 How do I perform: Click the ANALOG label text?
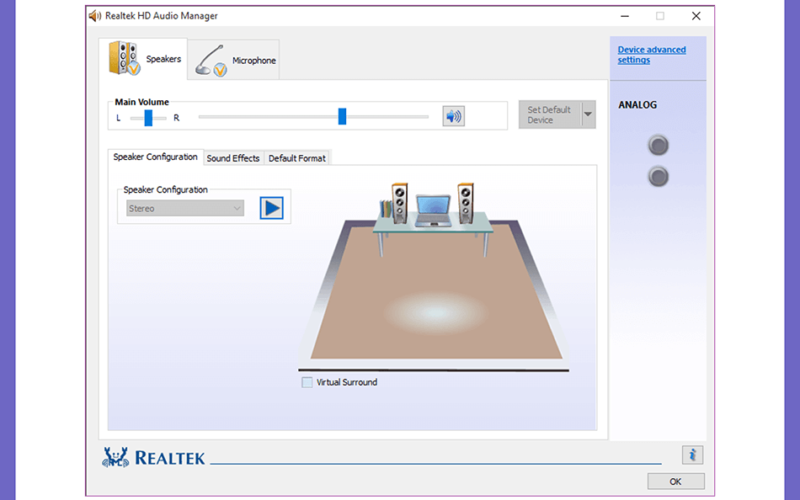637,105
